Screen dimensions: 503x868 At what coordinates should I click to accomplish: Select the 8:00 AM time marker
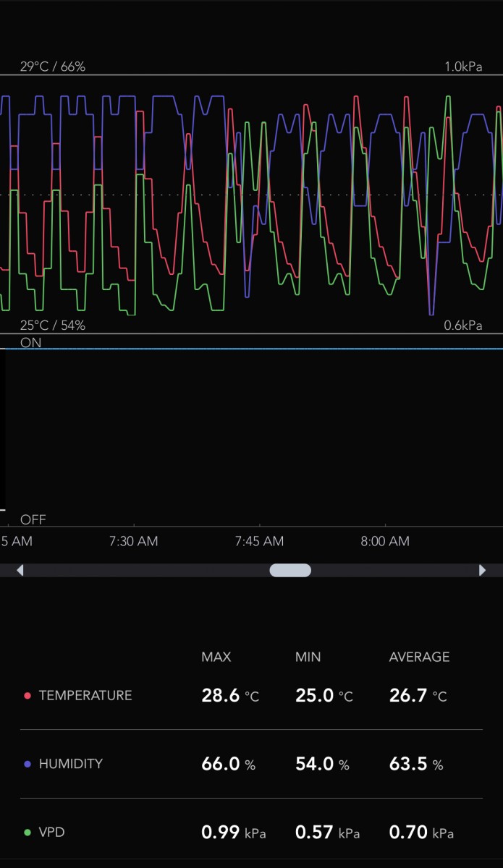click(384, 541)
